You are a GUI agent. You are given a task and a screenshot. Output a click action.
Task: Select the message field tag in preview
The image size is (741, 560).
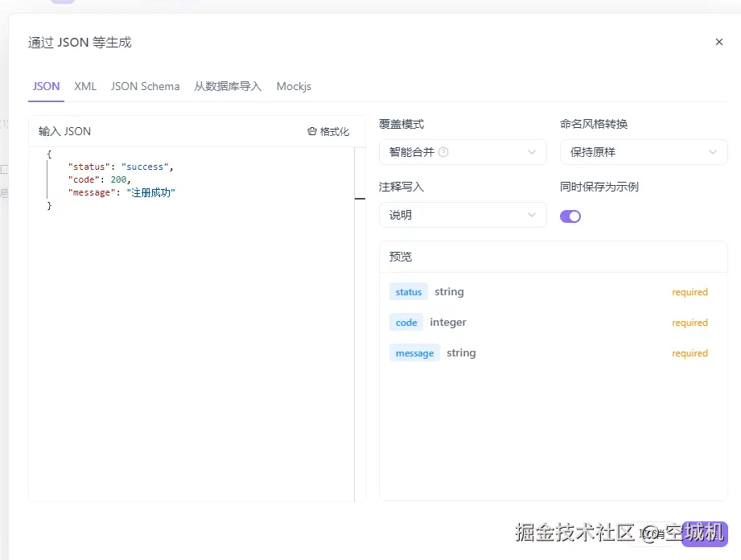(414, 353)
